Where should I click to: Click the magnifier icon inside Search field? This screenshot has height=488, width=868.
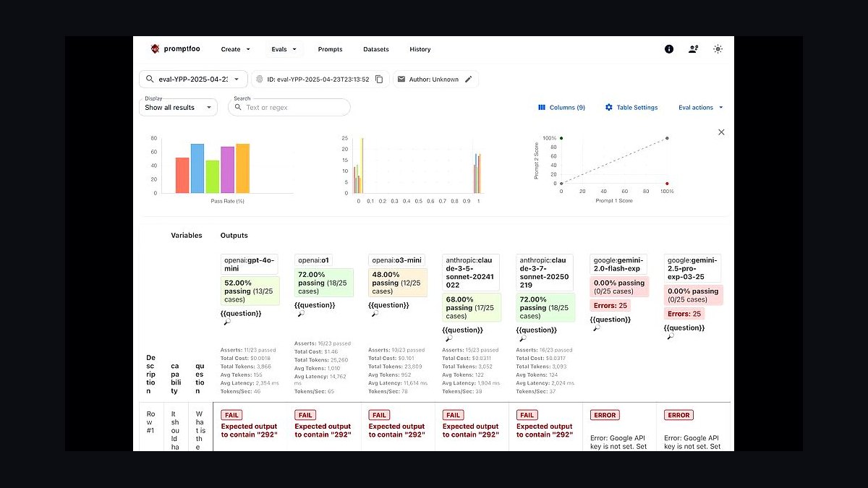point(238,107)
